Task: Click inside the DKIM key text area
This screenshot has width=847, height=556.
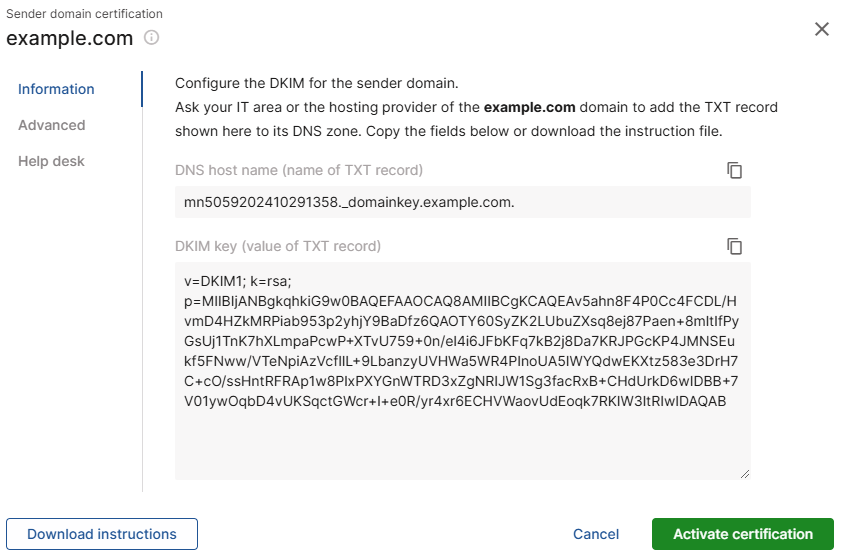Action: pos(462,440)
